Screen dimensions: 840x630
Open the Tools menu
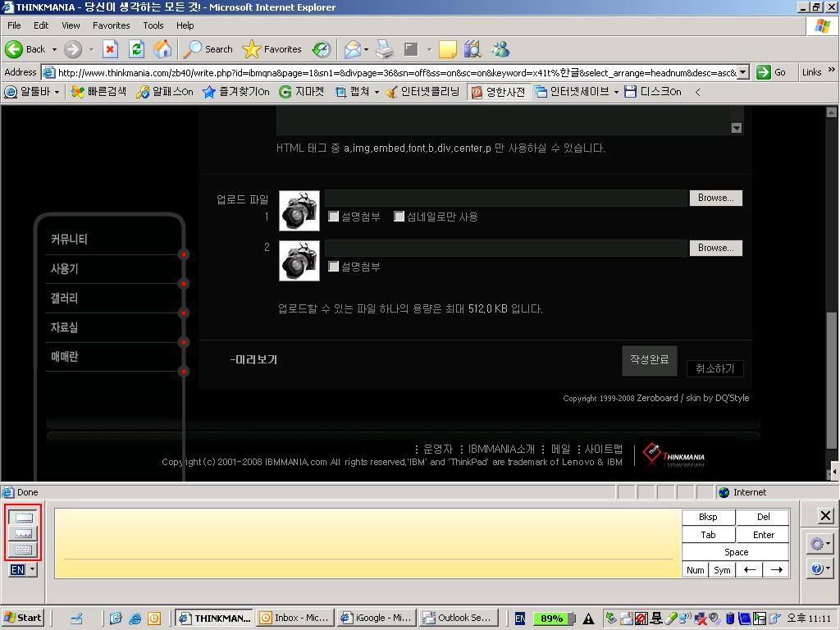[x=152, y=25]
